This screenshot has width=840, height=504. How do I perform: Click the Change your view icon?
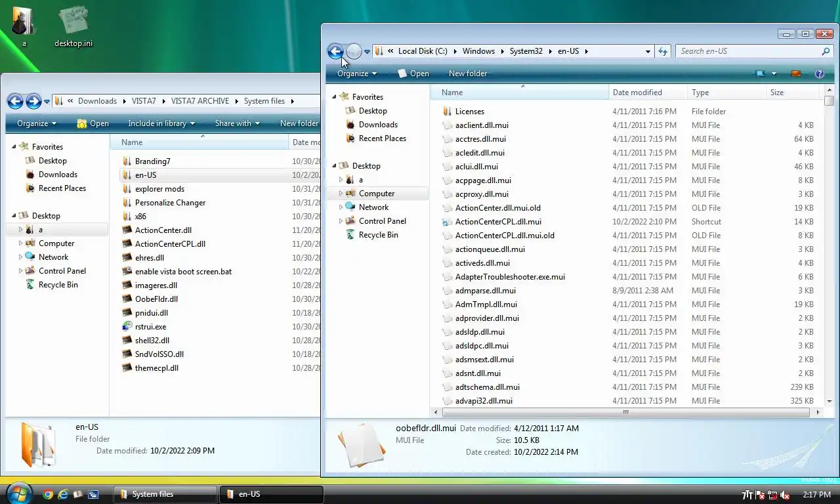[x=761, y=73]
